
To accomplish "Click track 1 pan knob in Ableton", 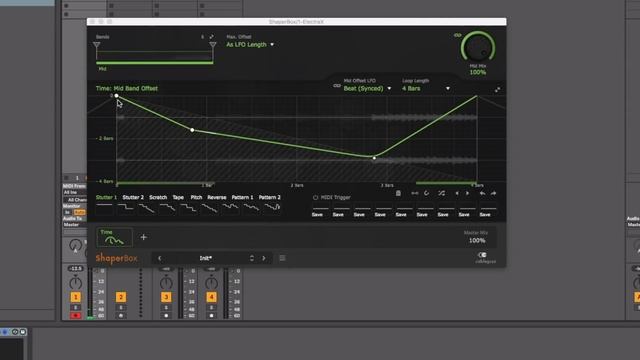I will (76, 282).
